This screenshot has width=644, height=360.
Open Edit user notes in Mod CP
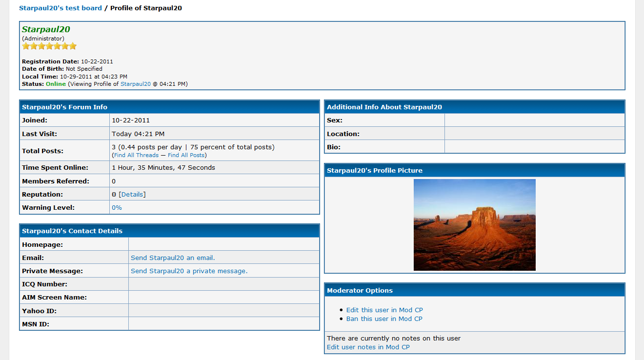point(368,347)
